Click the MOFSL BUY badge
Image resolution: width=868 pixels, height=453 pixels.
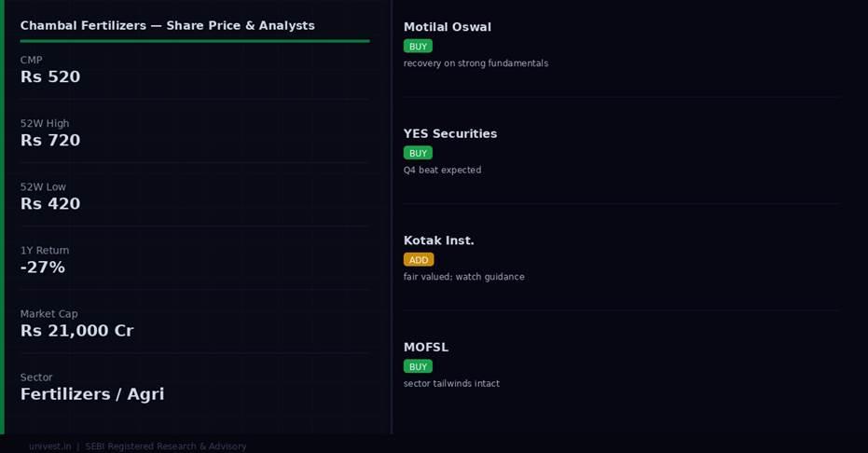point(418,366)
